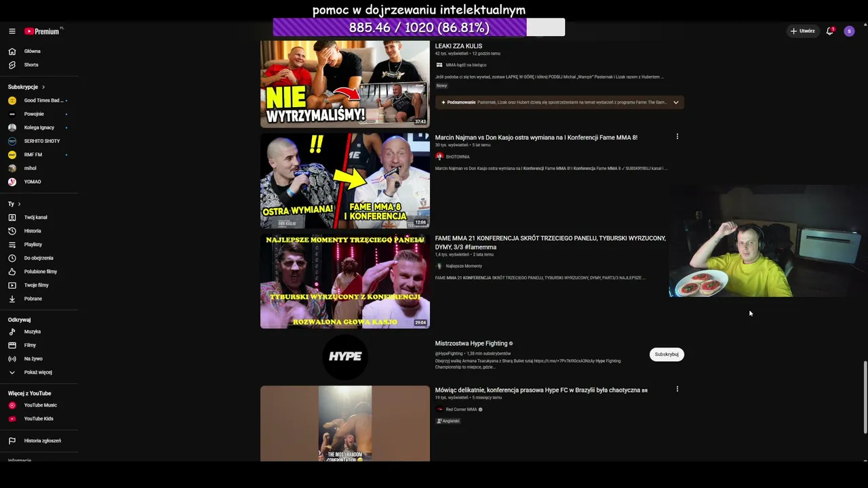Play the TYBURSKI WYRZUCONY thumbnail video
The width and height of the screenshot is (868, 488).
tap(345, 281)
